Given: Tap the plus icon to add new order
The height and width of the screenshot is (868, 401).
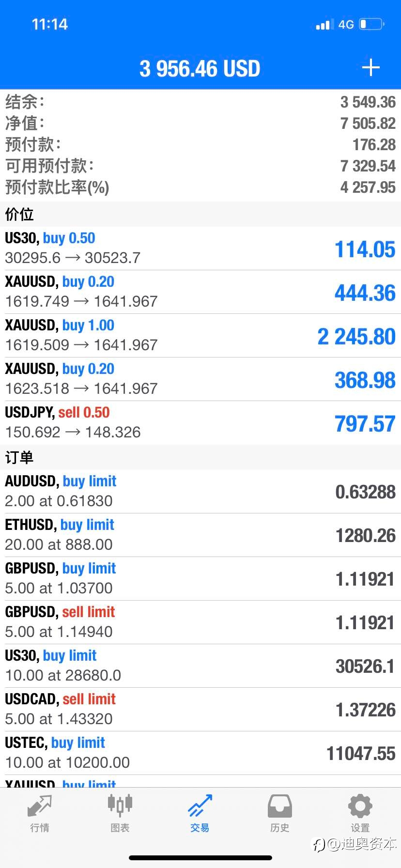Looking at the screenshot, I should click(x=370, y=67).
